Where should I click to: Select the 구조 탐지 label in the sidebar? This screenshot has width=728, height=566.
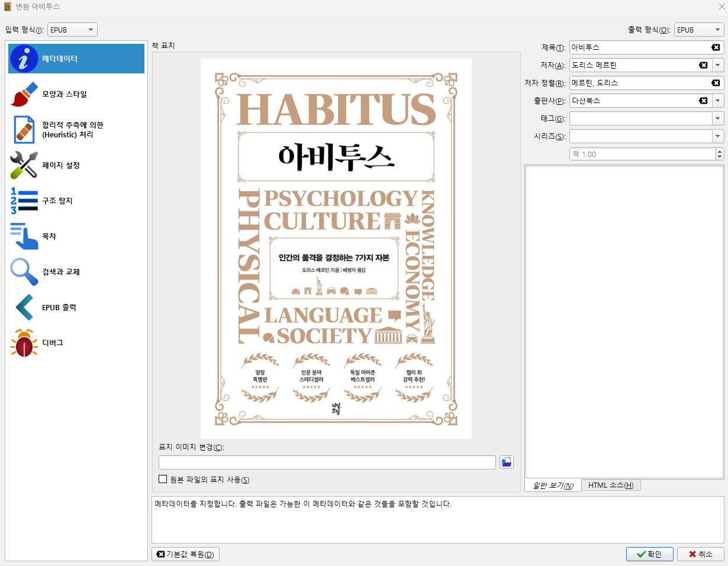pos(57,201)
